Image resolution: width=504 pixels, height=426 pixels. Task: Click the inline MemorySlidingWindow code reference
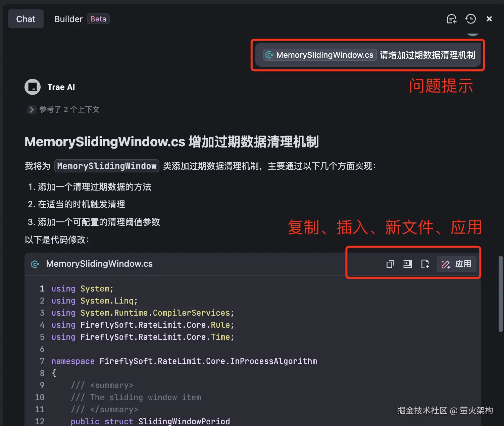[107, 166]
